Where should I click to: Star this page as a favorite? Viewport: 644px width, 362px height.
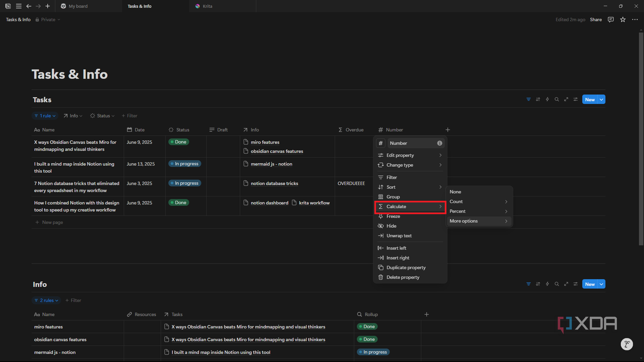click(x=623, y=20)
